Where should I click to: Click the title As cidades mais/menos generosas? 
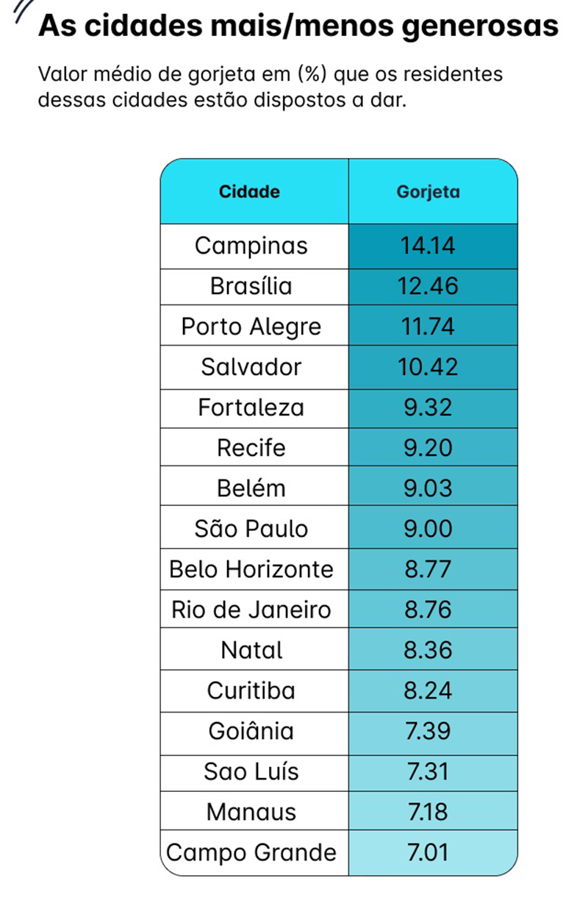[x=298, y=26]
